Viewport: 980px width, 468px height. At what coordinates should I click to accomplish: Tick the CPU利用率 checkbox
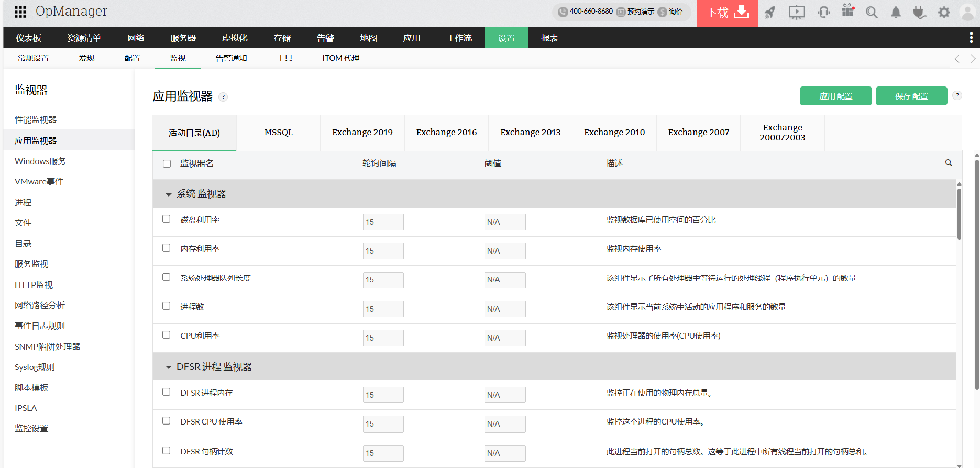(167, 335)
